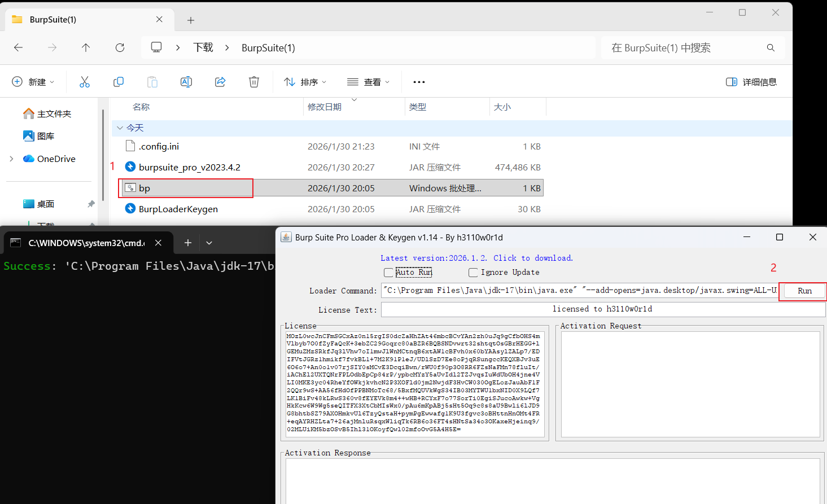
Task: Select the BurpLoaderKeygen JAR file
Action: [x=331, y=209]
